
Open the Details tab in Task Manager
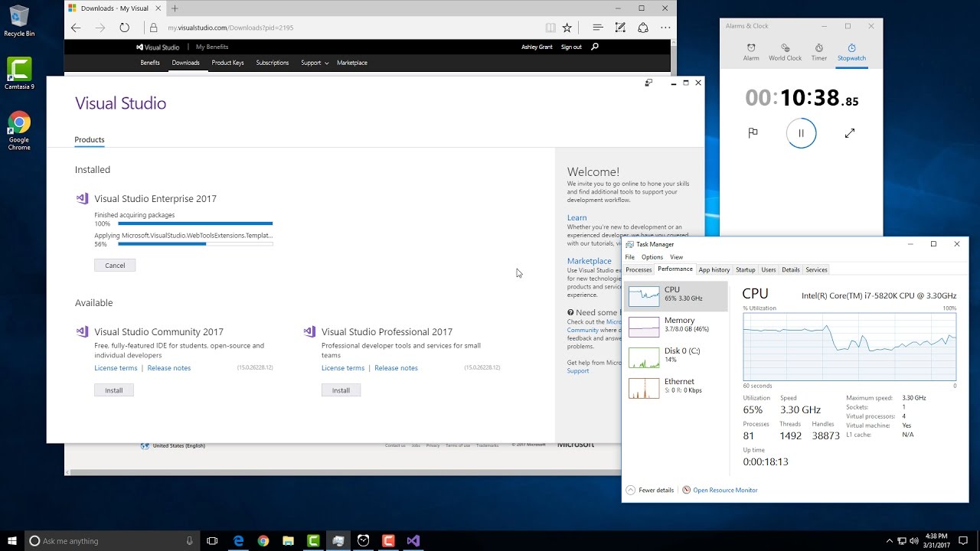[x=791, y=269]
